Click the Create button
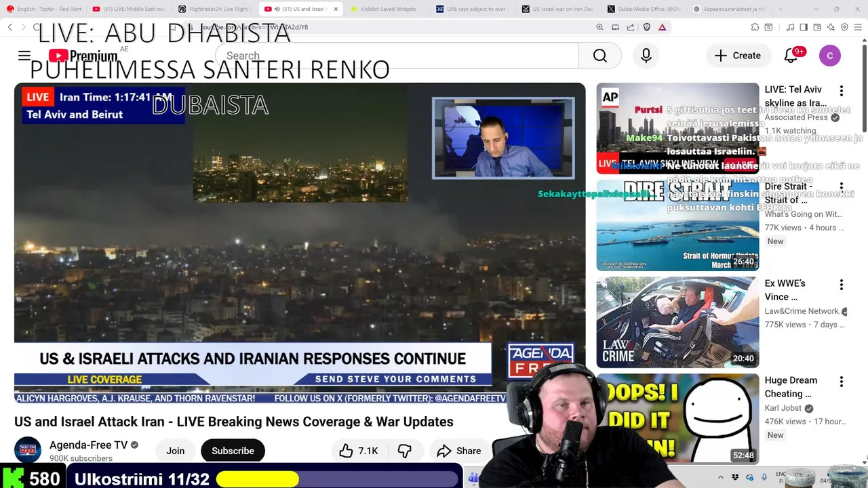The image size is (868, 488). point(738,56)
